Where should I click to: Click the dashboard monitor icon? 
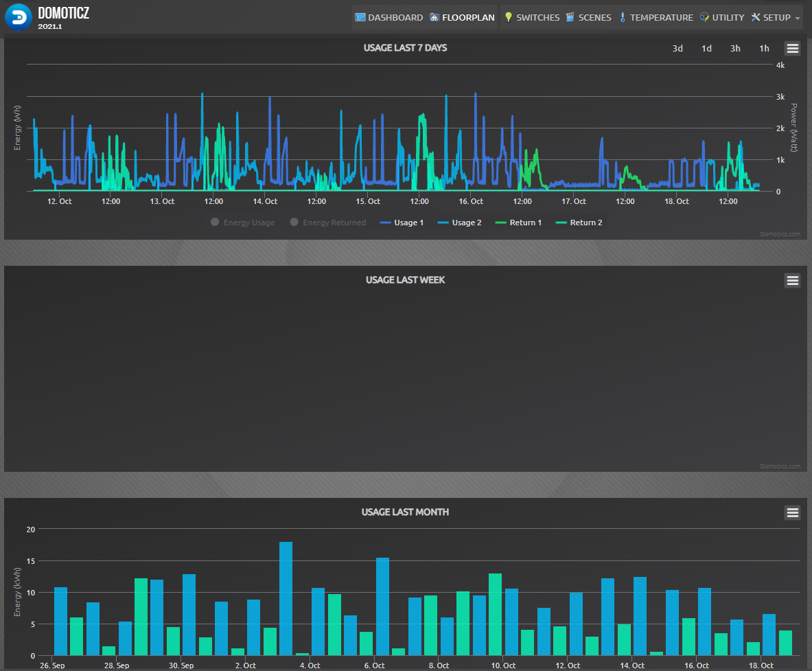coord(360,18)
